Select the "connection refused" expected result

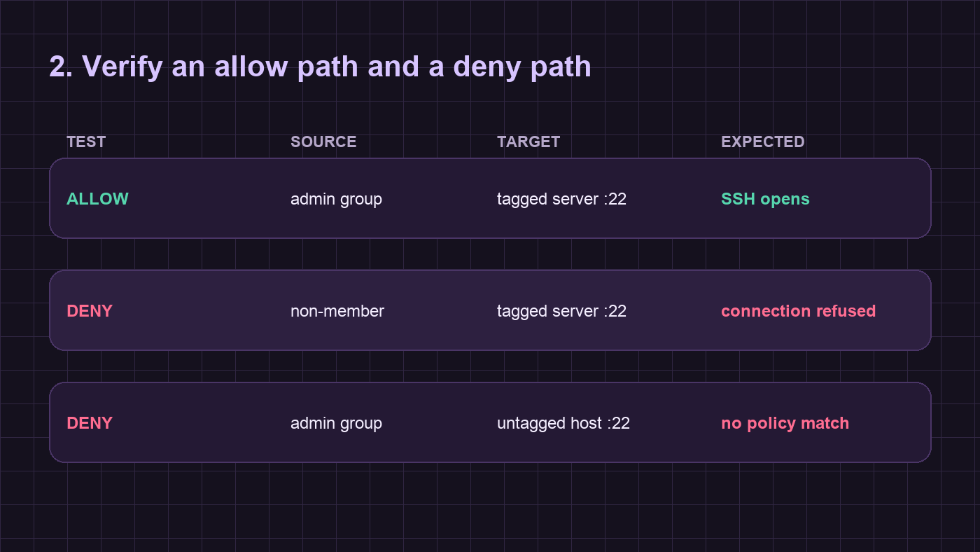[x=798, y=311]
